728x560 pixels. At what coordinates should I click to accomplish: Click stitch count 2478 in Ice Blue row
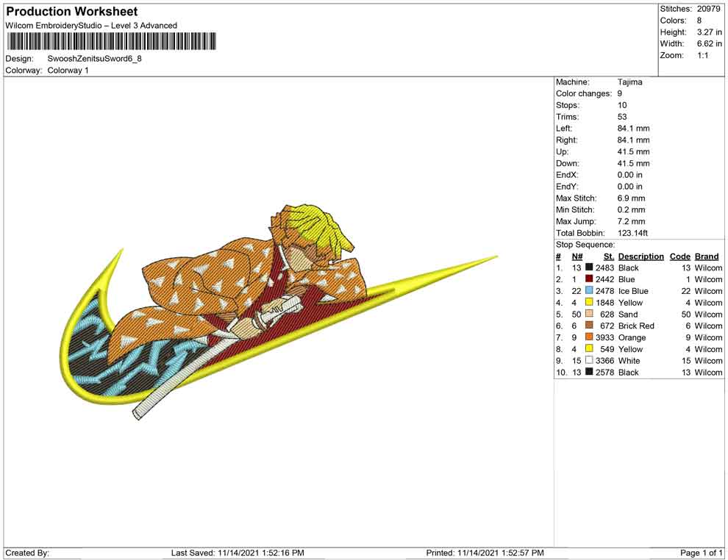click(604, 291)
